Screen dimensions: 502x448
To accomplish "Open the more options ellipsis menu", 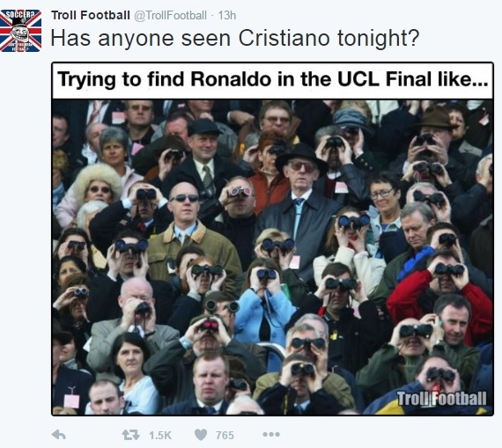I will pos(271,435).
